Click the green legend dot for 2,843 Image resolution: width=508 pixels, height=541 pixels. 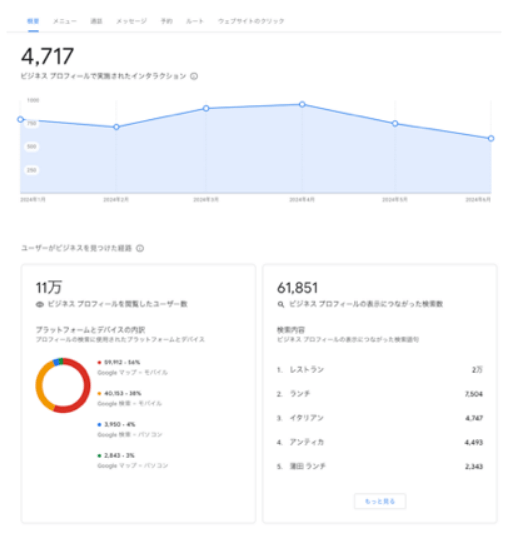(x=99, y=455)
